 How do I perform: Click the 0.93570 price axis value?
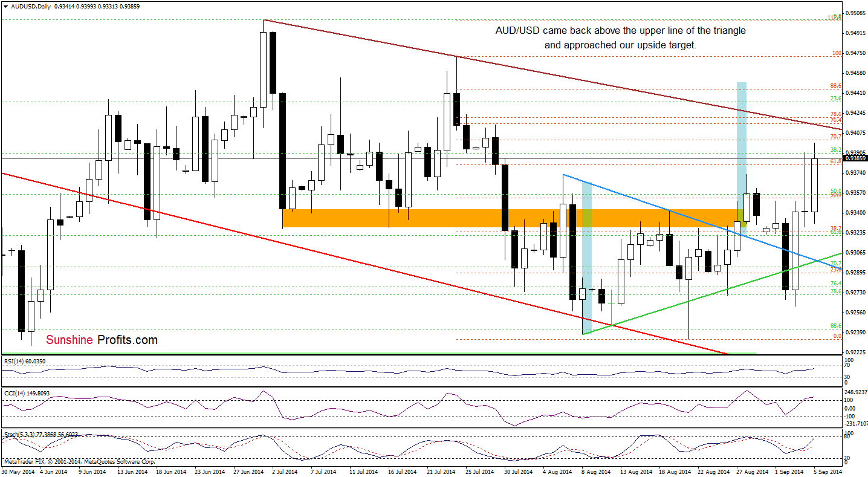(x=855, y=193)
